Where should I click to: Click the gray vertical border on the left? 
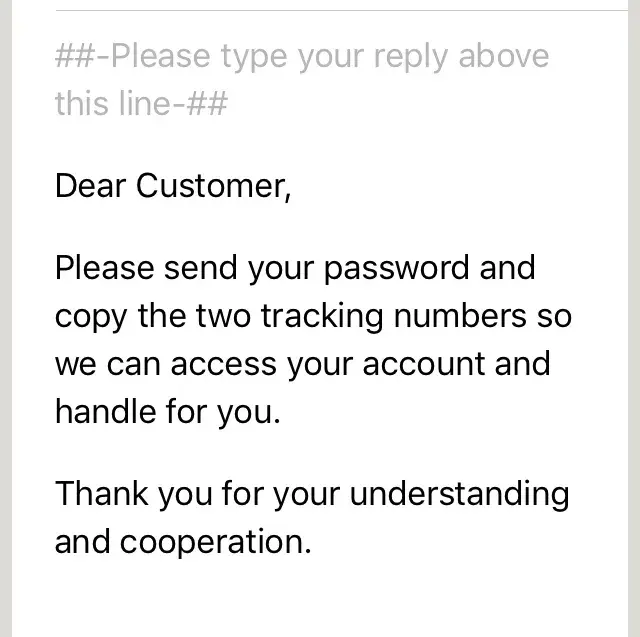(x=8, y=318)
